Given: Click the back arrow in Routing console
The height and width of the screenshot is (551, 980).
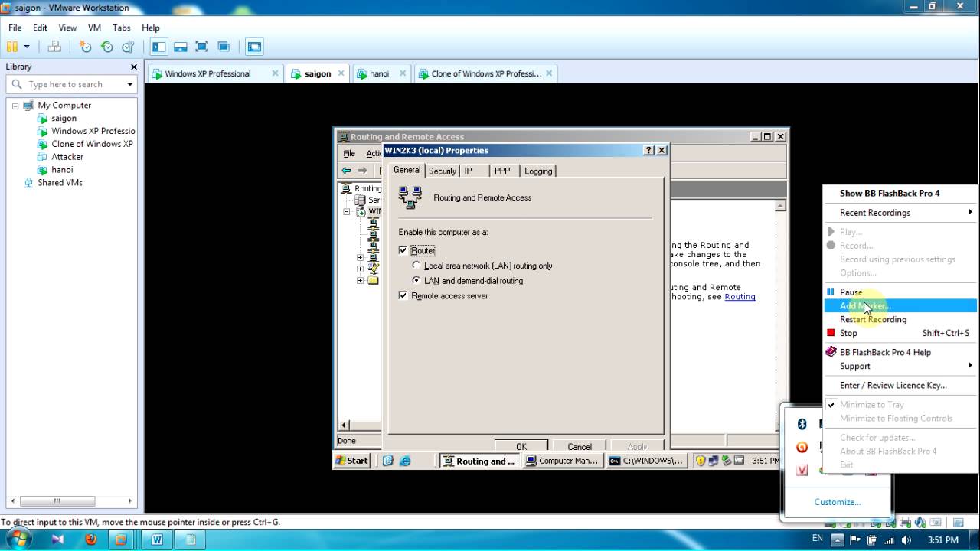Looking at the screenshot, I should 346,170.
